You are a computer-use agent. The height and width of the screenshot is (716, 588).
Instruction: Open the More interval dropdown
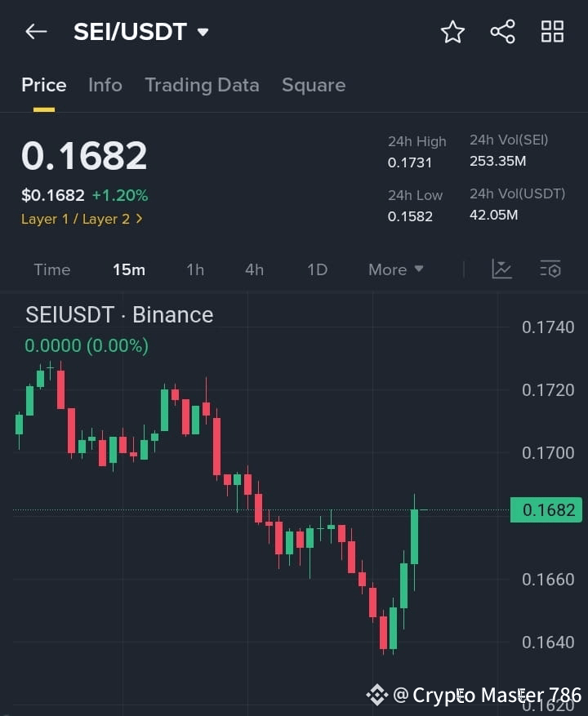coord(395,269)
